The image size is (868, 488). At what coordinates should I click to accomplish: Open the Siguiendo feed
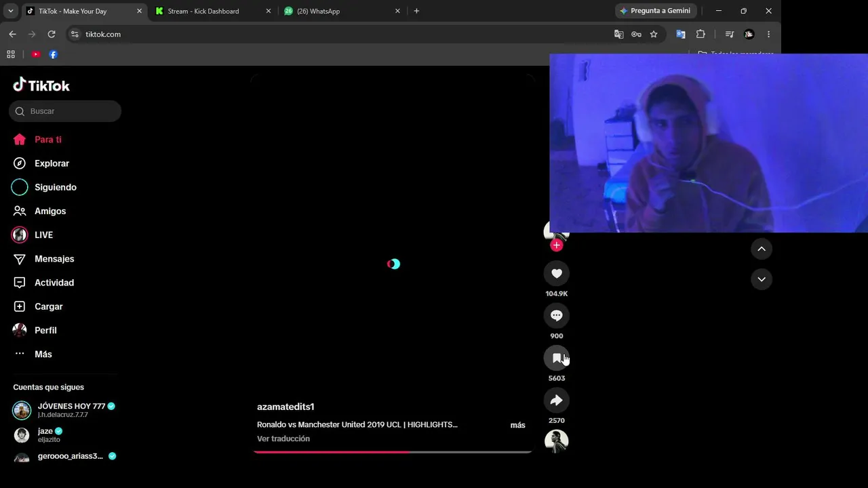pos(45,187)
